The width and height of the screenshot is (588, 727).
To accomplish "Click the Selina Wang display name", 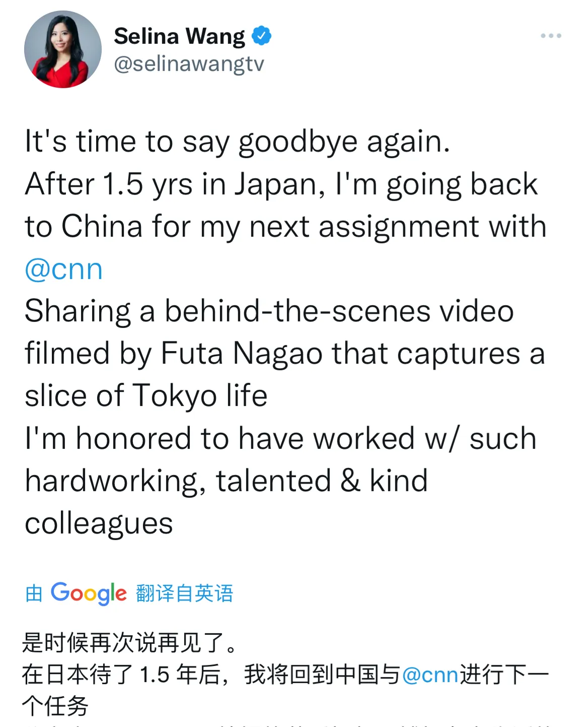I will coord(179,36).
